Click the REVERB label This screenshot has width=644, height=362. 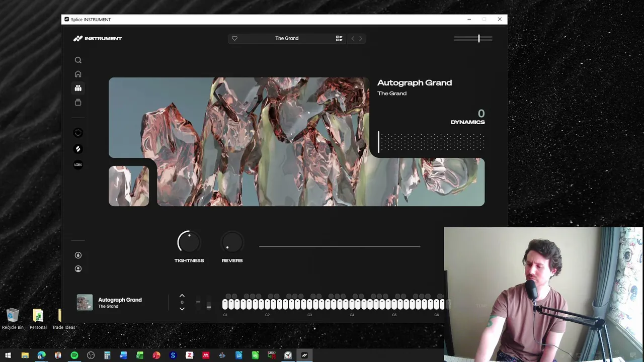[x=232, y=260]
